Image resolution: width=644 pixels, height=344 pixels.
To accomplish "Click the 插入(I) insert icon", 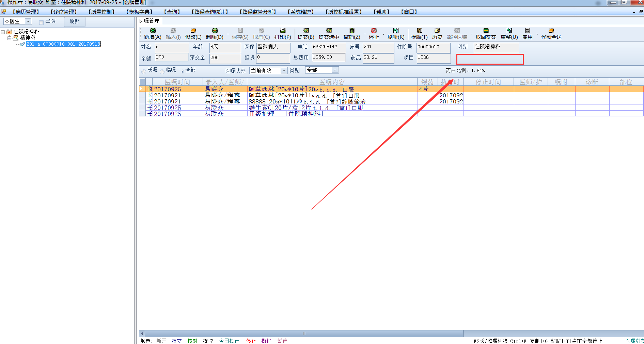I will (x=173, y=31).
